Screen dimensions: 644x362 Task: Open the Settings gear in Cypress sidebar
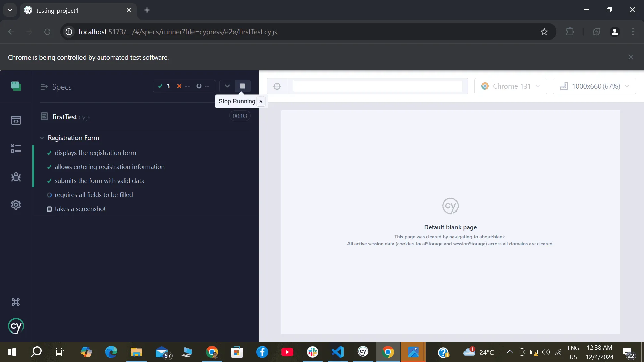(x=16, y=205)
